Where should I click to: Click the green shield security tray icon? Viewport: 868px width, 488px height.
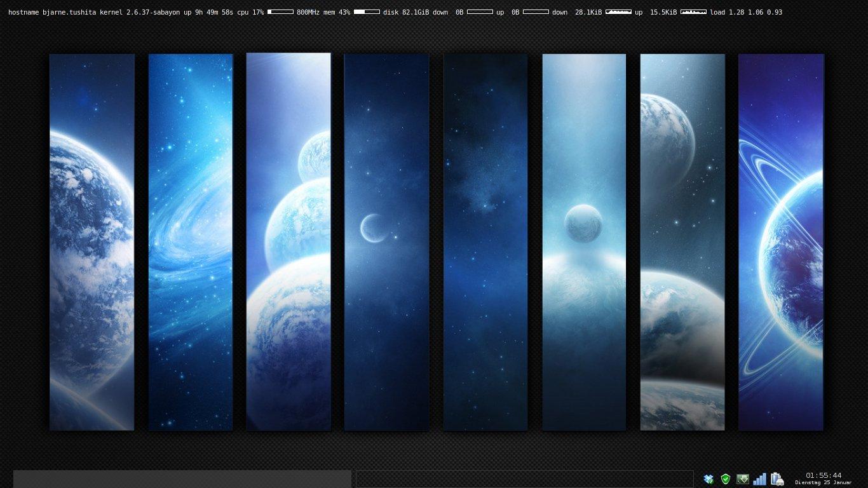click(x=726, y=478)
